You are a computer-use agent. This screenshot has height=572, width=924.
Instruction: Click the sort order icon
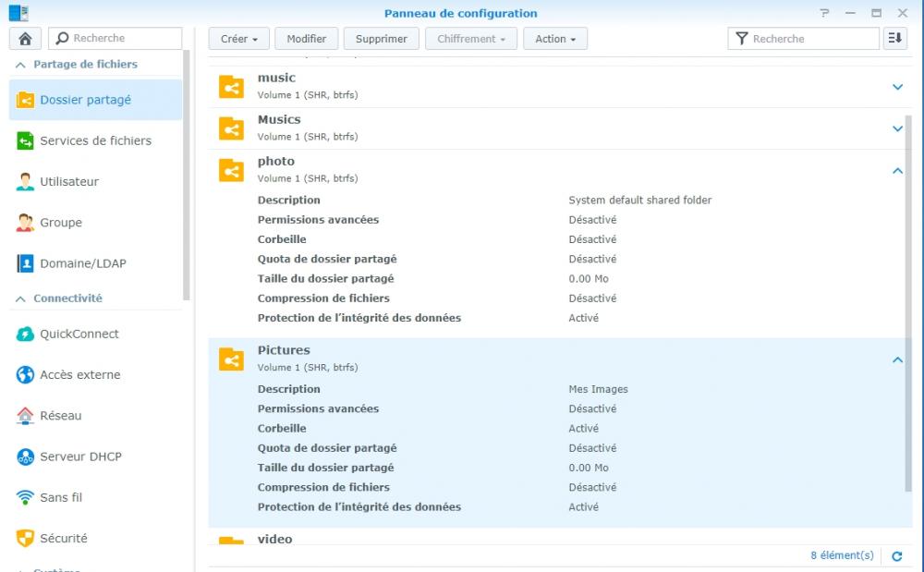(x=894, y=39)
